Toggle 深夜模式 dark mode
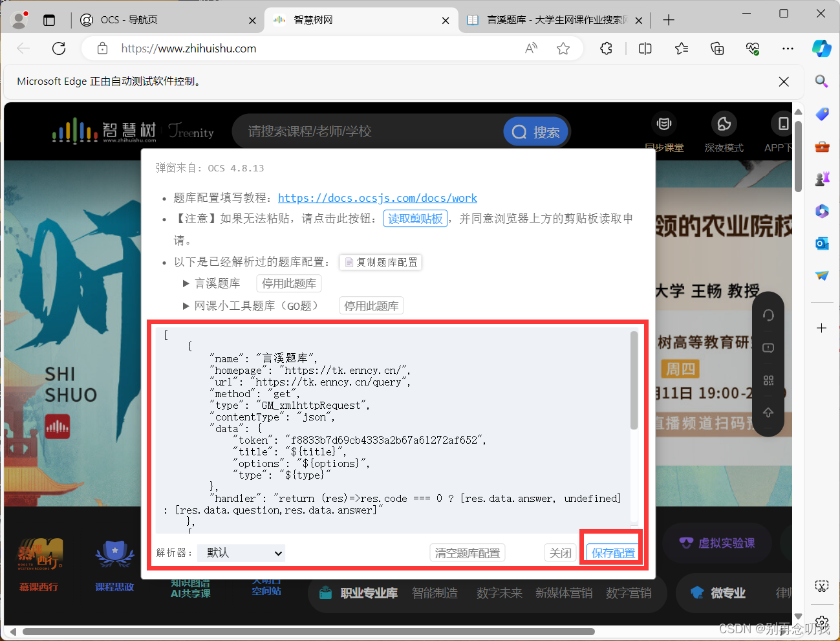The height and width of the screenshot is (641, 840). coord(724,133)
